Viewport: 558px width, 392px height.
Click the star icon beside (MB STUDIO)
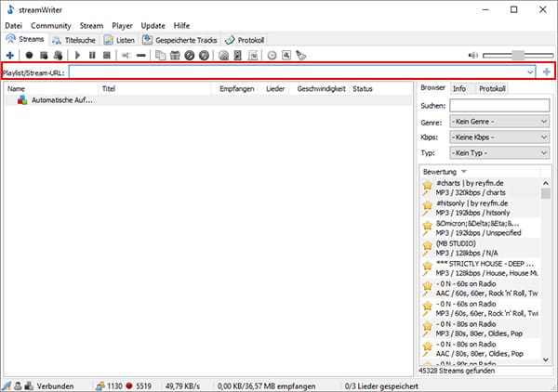pos(427,245)
